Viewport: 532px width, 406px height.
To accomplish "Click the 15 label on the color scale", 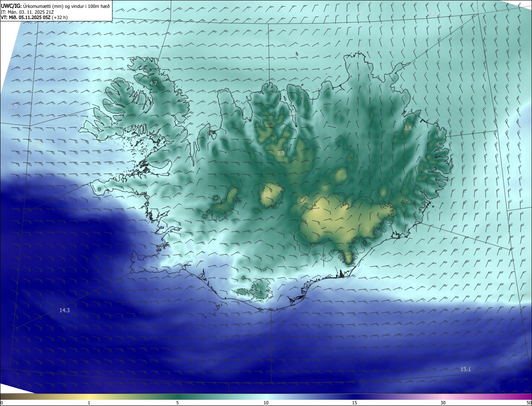I will coord(355,403).
